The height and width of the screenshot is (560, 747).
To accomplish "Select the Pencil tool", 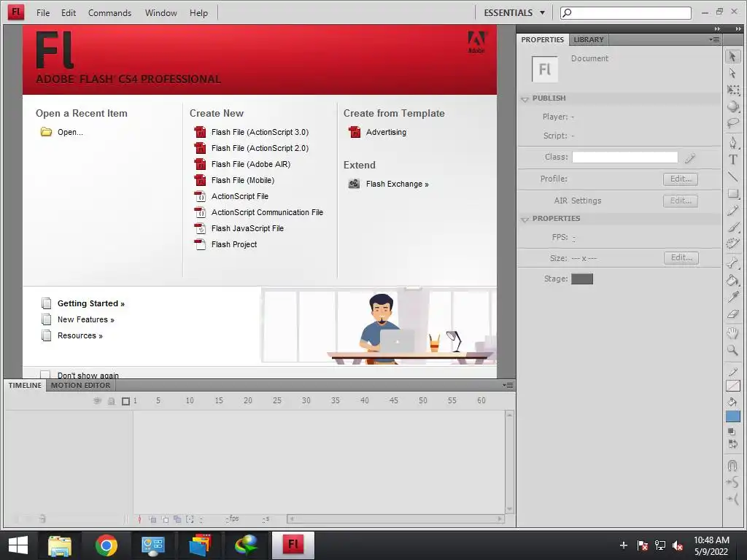I will pyautogui.click(x=732, y=210).
